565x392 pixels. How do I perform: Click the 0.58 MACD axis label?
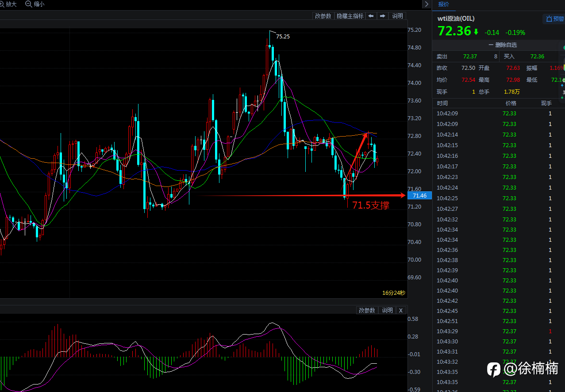[413, 319]
